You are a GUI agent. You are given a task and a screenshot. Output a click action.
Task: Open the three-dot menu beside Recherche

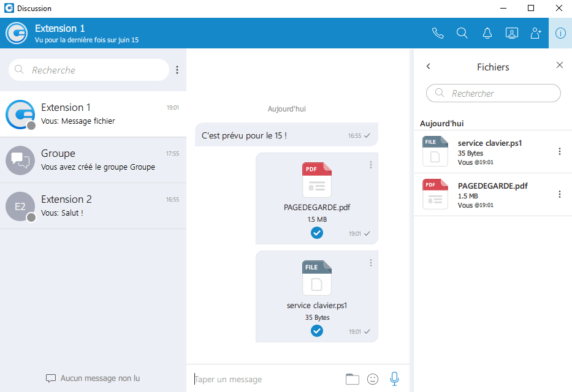click(177, 70)
